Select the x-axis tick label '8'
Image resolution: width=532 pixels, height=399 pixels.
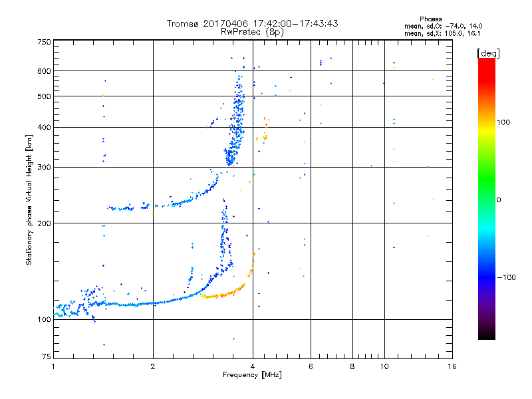352,366
